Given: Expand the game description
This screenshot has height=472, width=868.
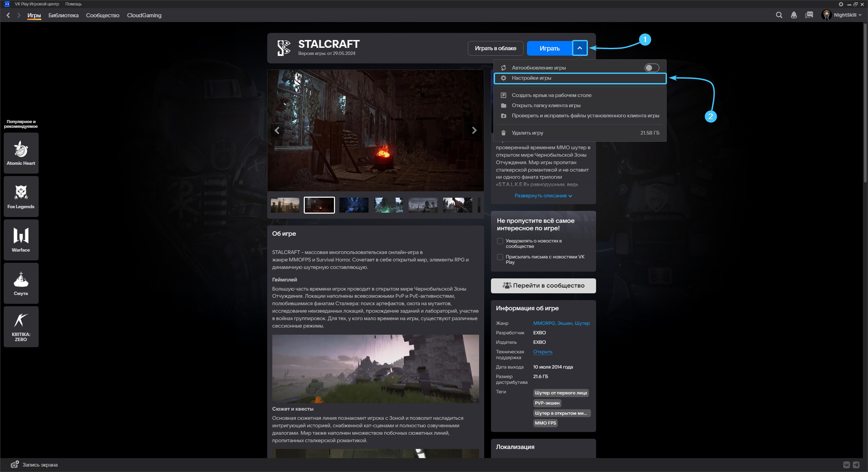Looking at the screenshot, I should tap(543, 196).
